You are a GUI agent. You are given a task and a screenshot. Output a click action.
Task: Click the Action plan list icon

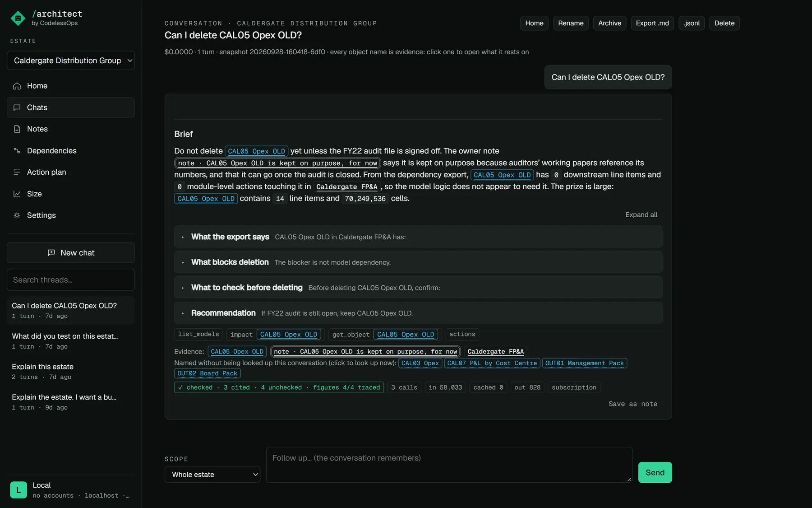(x=17, y=172)
